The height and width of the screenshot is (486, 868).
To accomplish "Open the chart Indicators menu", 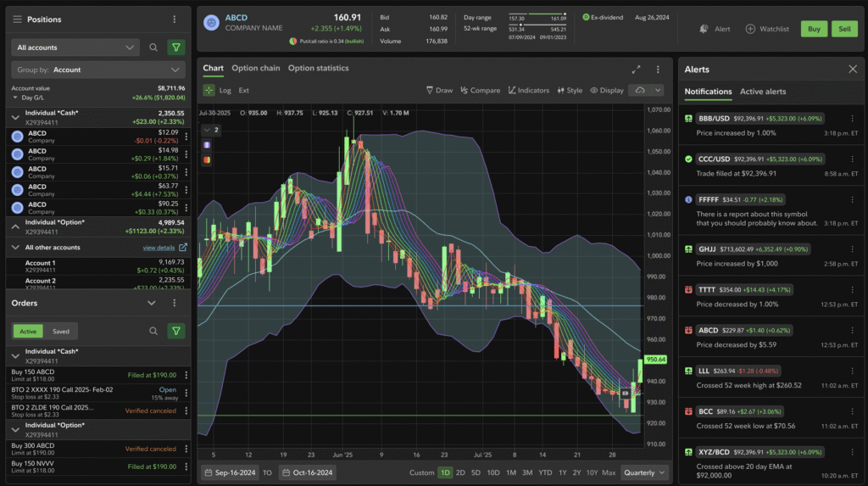I will 529,90.
